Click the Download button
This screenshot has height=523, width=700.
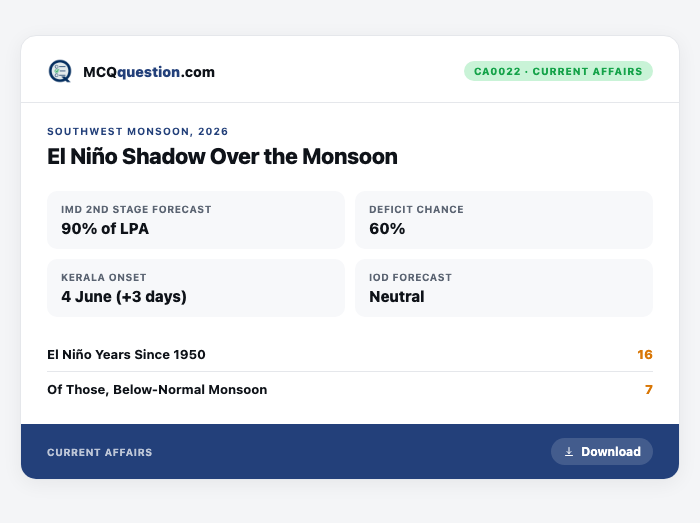602,452
